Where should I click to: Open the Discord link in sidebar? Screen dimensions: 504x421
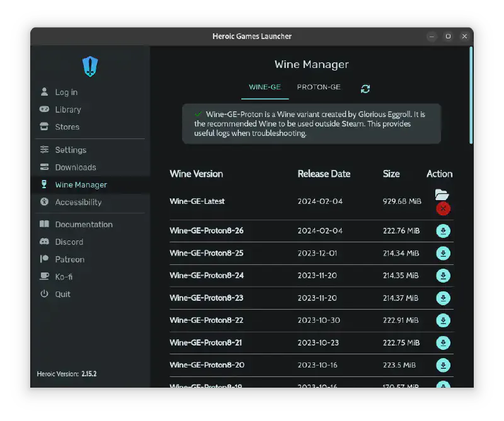pyautogui.click(x=69, y=242)
